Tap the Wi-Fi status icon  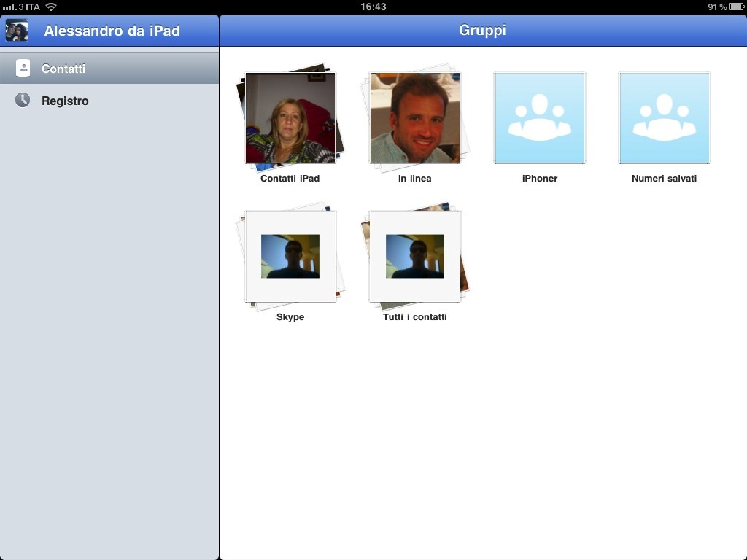click(50, 7)
